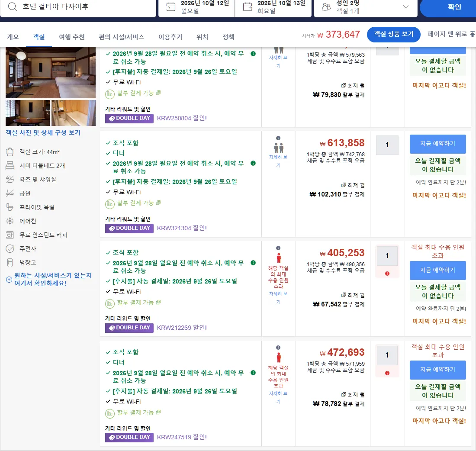Click 자세히 보기 in the 405,253 offer

point(278,298)
